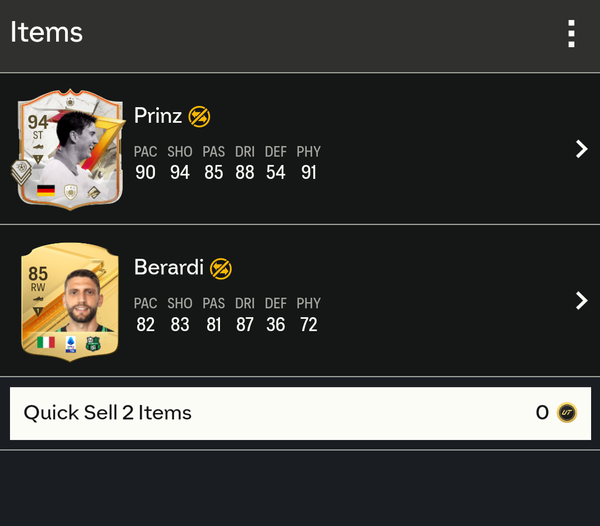Screen dimensions: 600x526
Task: Expand Berardi details with the chevron arrow
Action: pyautogui.click(x=581, y=301)
